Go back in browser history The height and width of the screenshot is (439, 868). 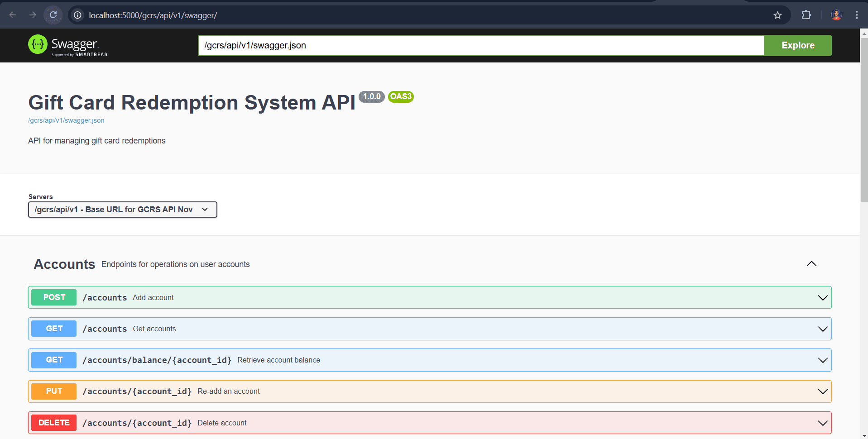(x=13, y=15)
